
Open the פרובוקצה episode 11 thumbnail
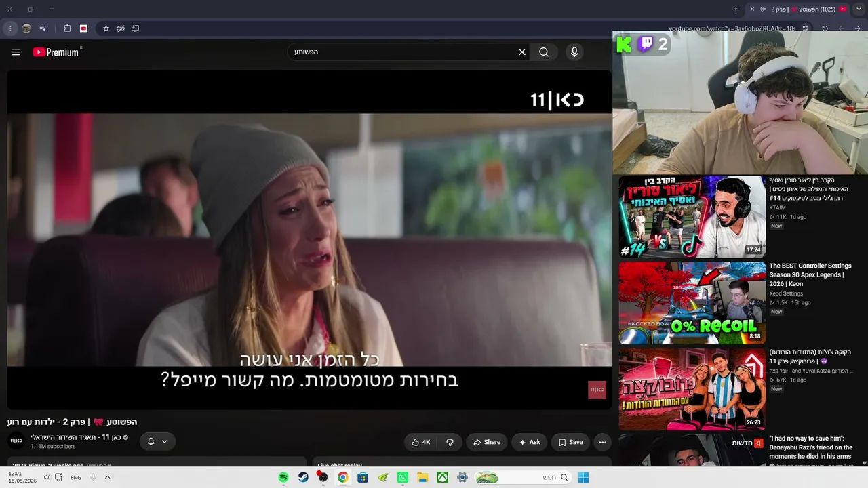(692, 389)
